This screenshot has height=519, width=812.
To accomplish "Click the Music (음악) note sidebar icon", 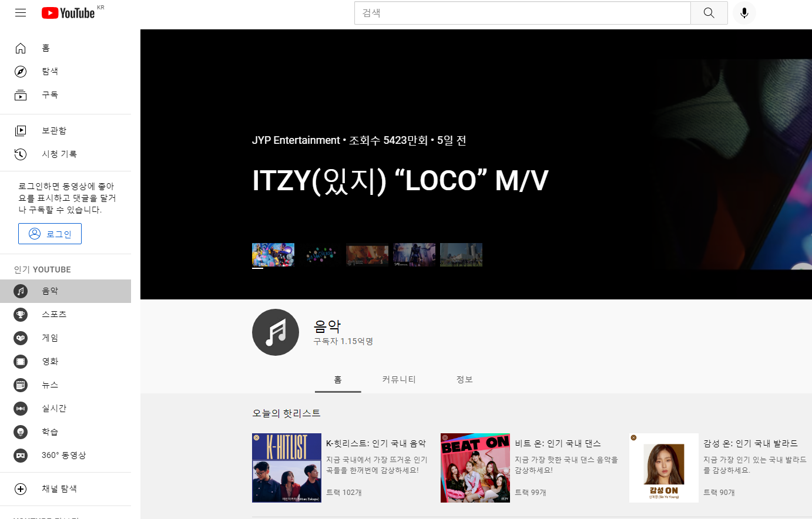I will [21, 291].
